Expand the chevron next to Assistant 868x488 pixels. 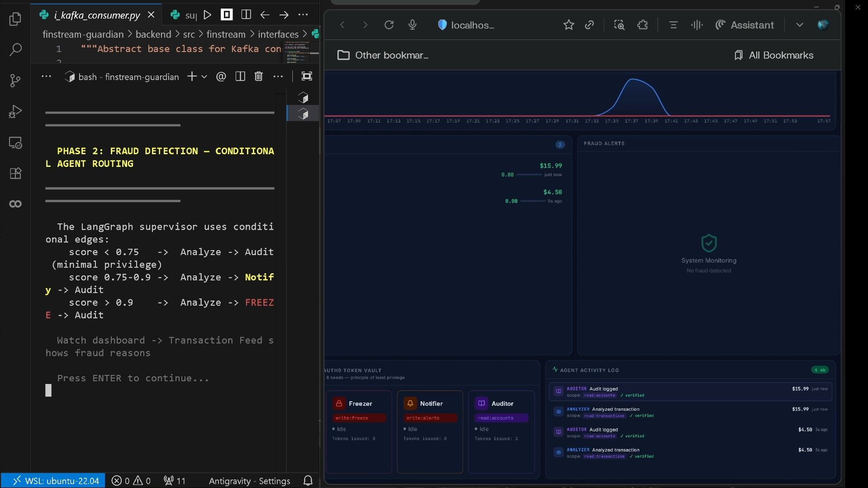coord(799,25)
